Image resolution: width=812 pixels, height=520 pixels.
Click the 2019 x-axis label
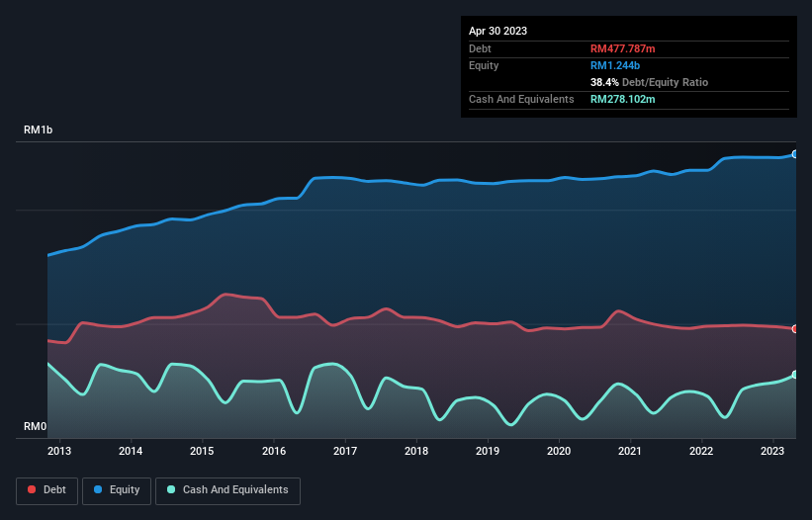point(488,451)
